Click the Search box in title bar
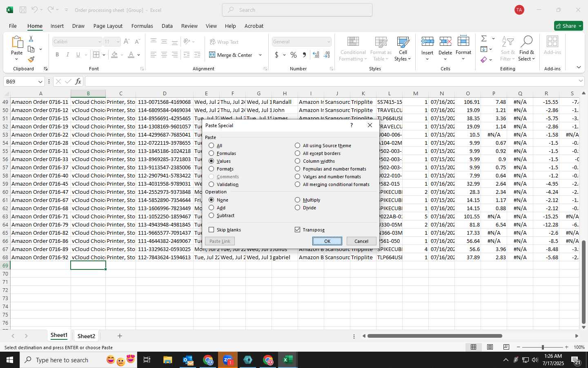This screenshot has height=368, width=588. click(x=297, y=10)
